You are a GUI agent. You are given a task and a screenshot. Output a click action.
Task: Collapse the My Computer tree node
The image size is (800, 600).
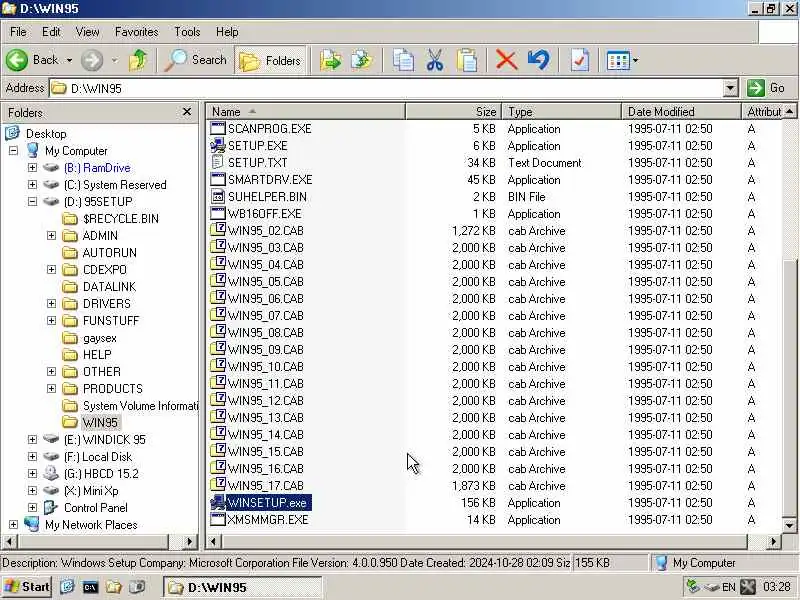click(x=13, y=151)
